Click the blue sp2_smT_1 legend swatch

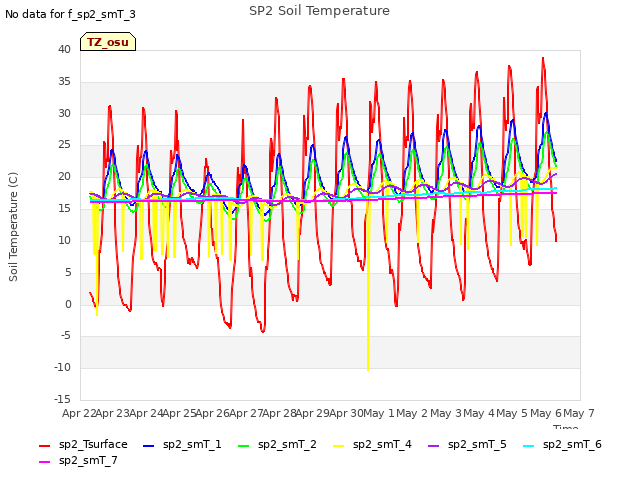[149, 446]
